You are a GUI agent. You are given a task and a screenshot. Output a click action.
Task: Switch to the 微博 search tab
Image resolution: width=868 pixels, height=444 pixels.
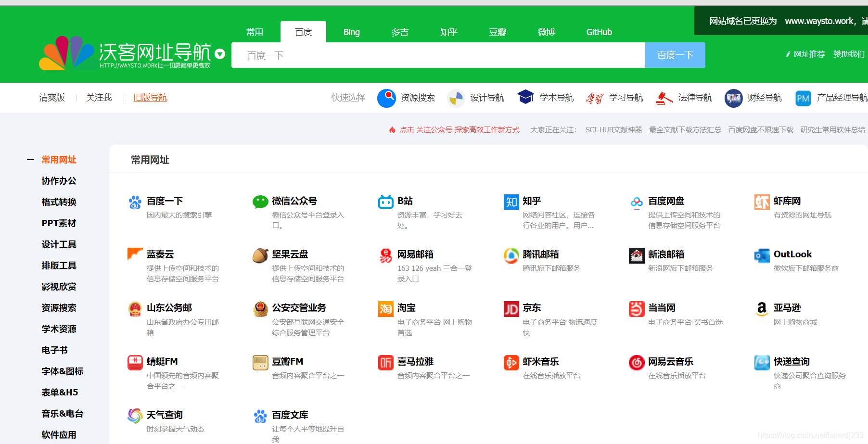click(x=546, y=32)
